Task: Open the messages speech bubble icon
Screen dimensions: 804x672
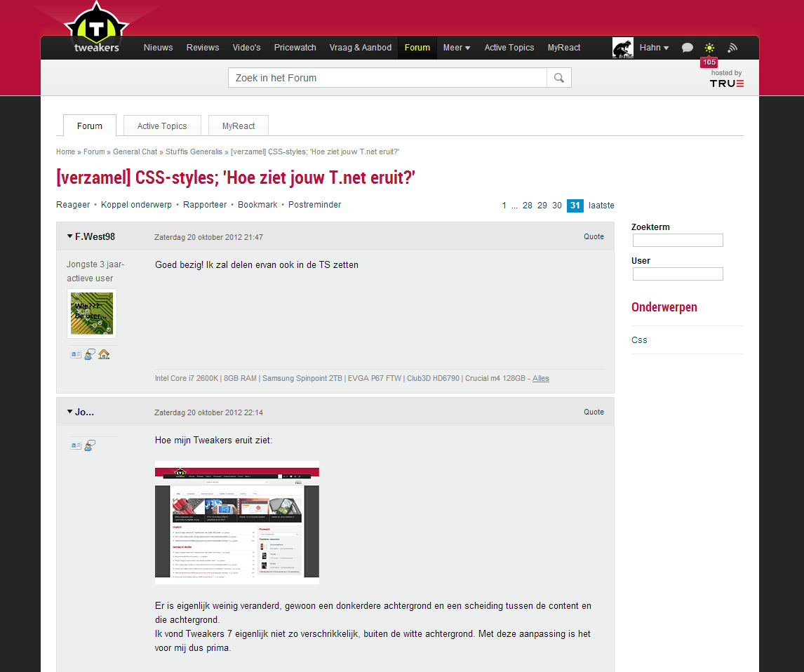Action: [687, 48]
